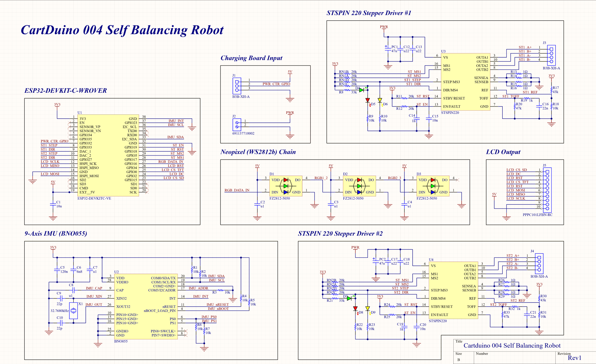
Task: Click the 'STSPIN 220 Stepper Driver #1' heading
Action: [369, 13]
